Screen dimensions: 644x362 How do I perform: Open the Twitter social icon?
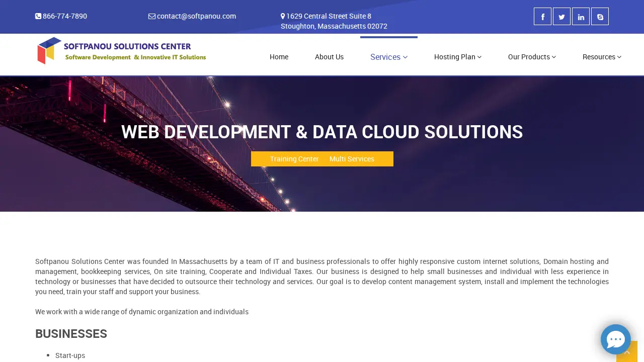[x=561, y=17]
